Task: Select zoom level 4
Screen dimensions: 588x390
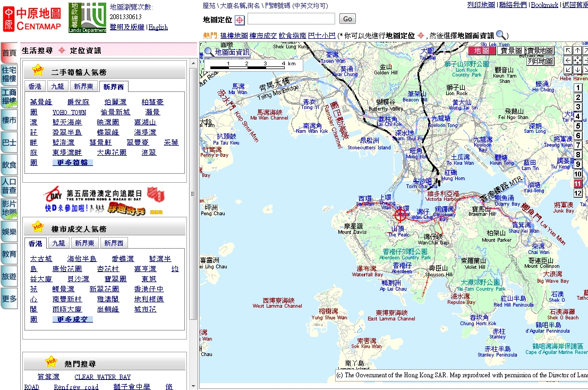Action: pos(578,116)
